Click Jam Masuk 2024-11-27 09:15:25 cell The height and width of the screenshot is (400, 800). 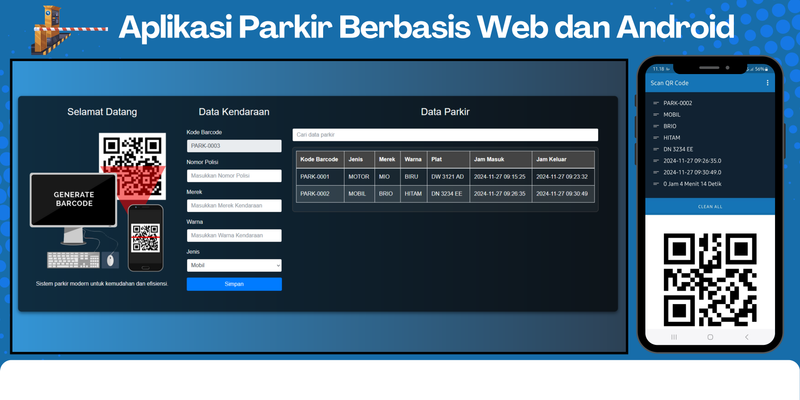pyautogui.click(x=501, y=177)
